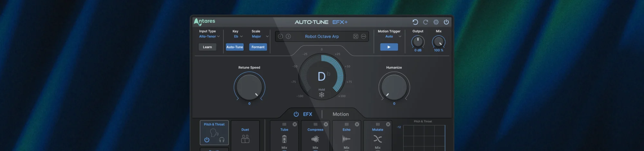Click the Retune Speed knob
The height and width of the screenshot is (151, 644).
250,87
